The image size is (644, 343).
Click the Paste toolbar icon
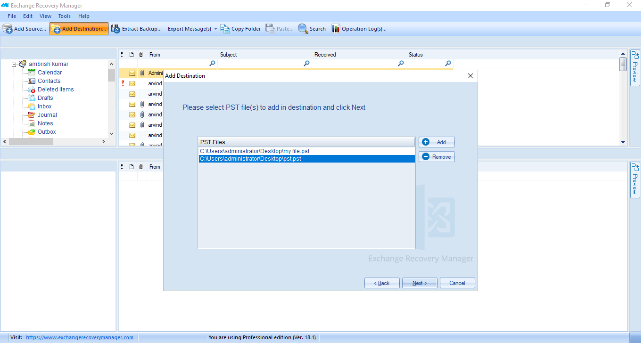(x=270, y=29)
